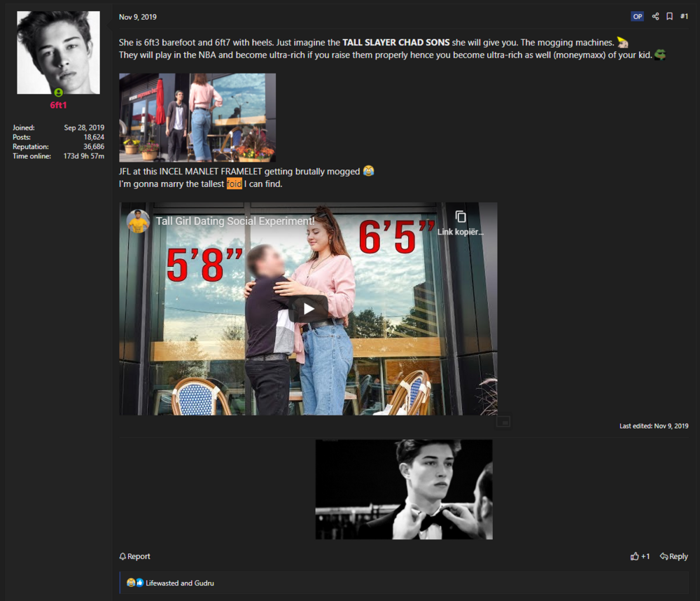Click the small icon below video corner
This screenshot has height=601, width=700.
503,422
